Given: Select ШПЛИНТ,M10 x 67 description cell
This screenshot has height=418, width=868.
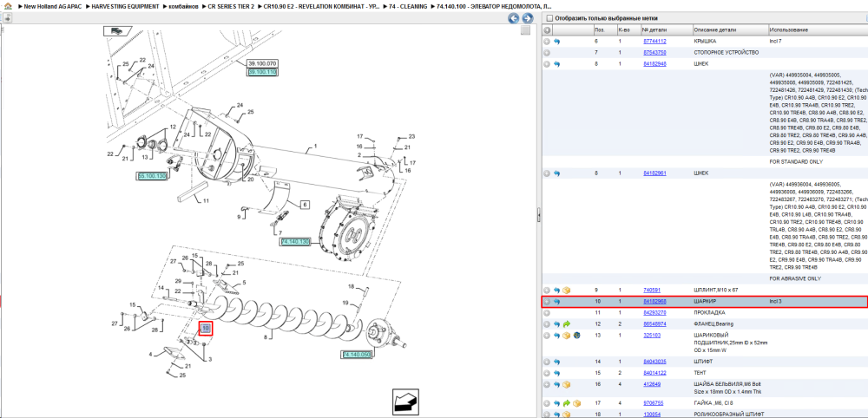Looking at the screenshot, I should tap(716, 291).
